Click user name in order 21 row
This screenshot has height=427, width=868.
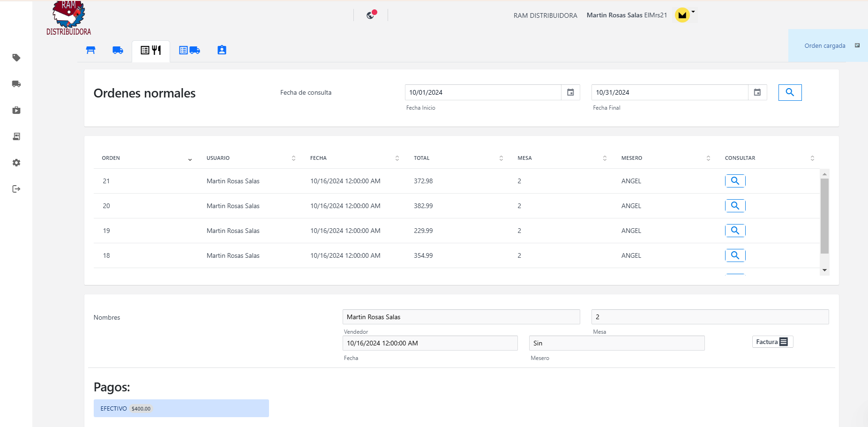233,181
